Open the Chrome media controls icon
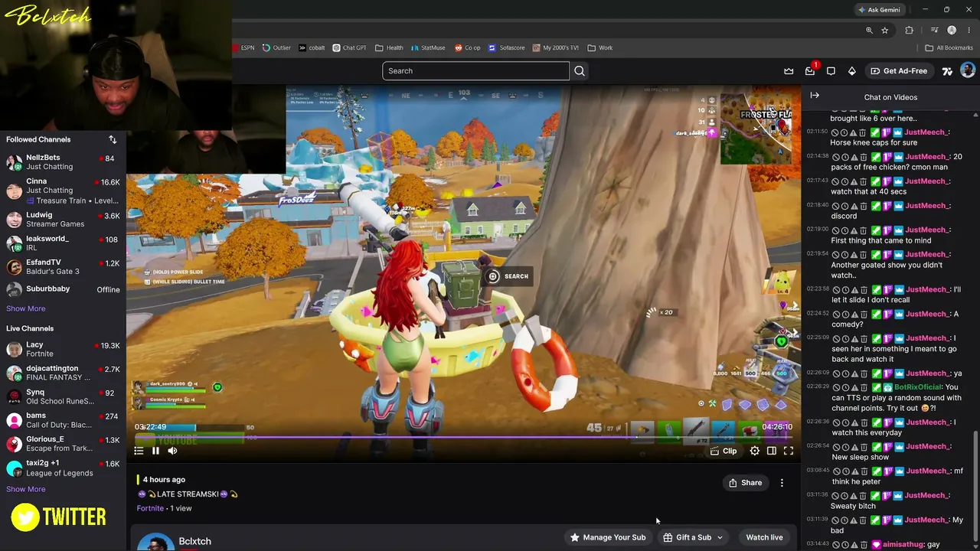 click(x=934, y=31)
